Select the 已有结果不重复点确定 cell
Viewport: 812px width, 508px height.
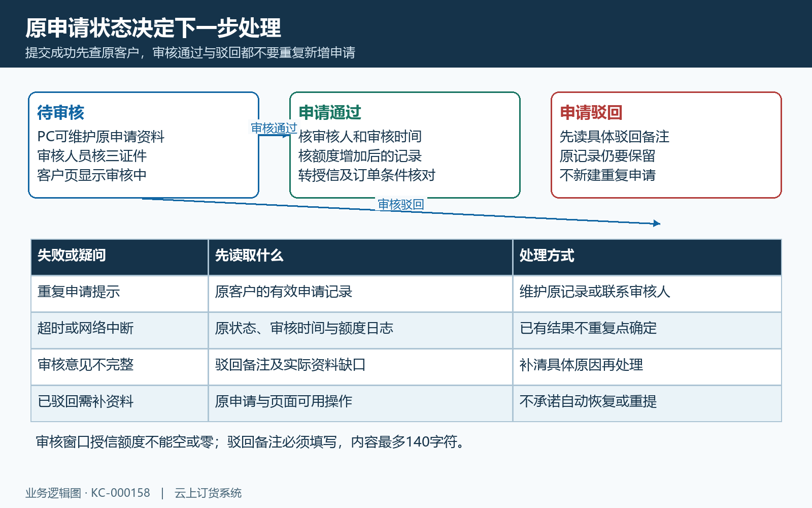(647, 330)
